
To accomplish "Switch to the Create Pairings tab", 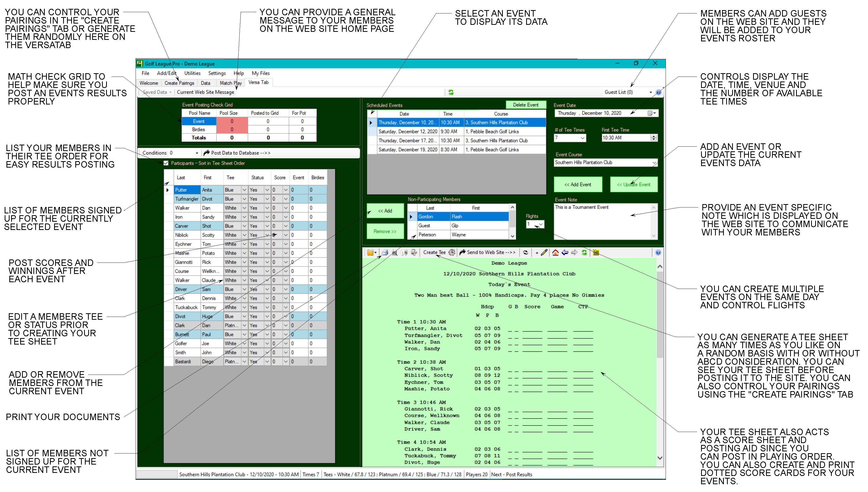I will coord(179,83).
